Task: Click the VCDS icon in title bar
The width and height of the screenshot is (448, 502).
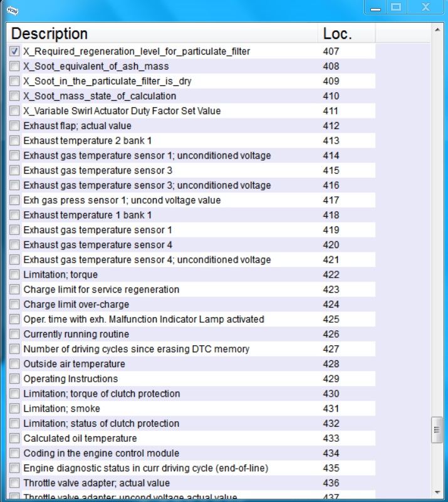Action: (x=12, y=10)
